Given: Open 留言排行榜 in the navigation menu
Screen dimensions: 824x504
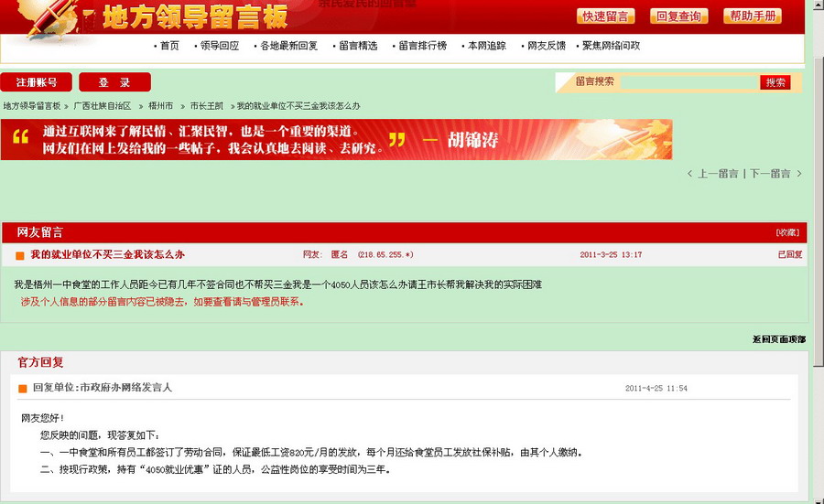Looking at the screenshot, I should (x=422, y=46).
